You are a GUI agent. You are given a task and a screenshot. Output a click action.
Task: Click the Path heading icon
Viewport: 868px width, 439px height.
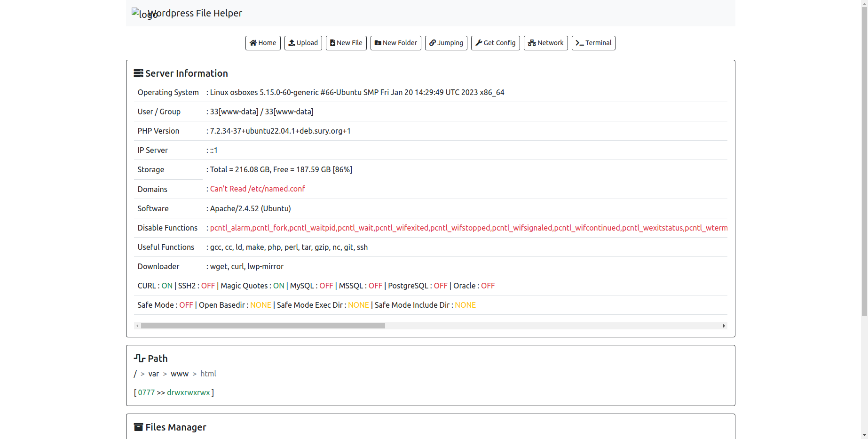[x=139, y=359]
